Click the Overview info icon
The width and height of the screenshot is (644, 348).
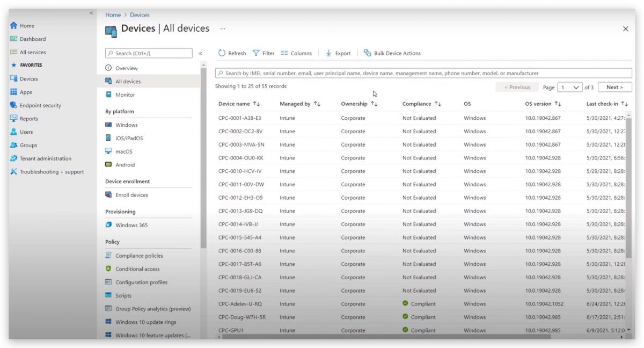pos(108,68)
